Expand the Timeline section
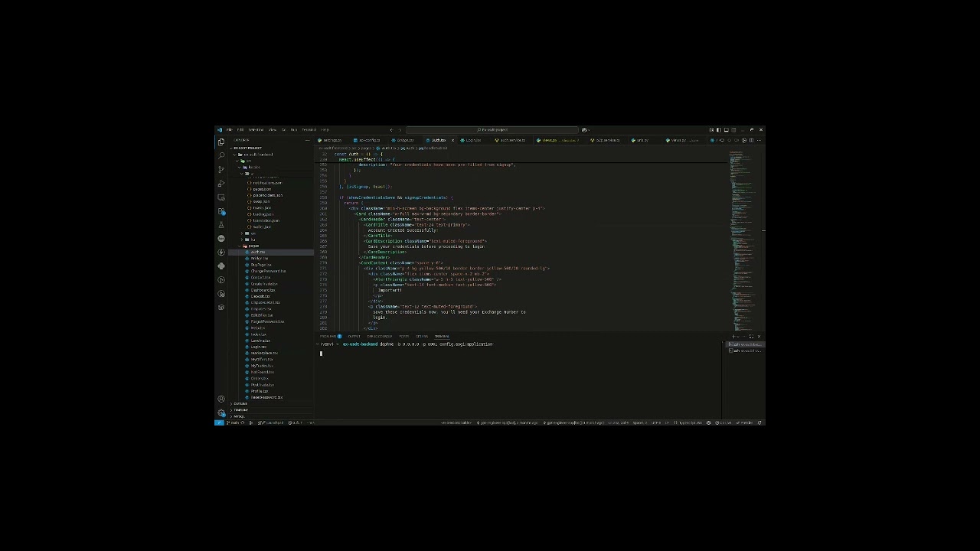 coord(271,410)
